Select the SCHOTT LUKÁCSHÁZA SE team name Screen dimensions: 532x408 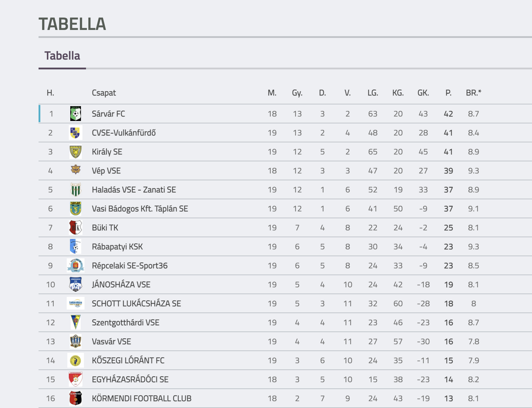(136, 304)
